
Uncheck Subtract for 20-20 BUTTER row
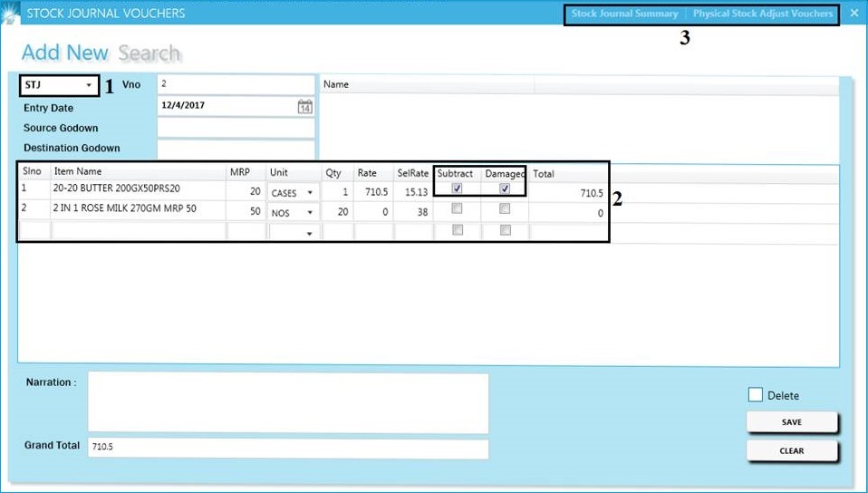[457, 188]
